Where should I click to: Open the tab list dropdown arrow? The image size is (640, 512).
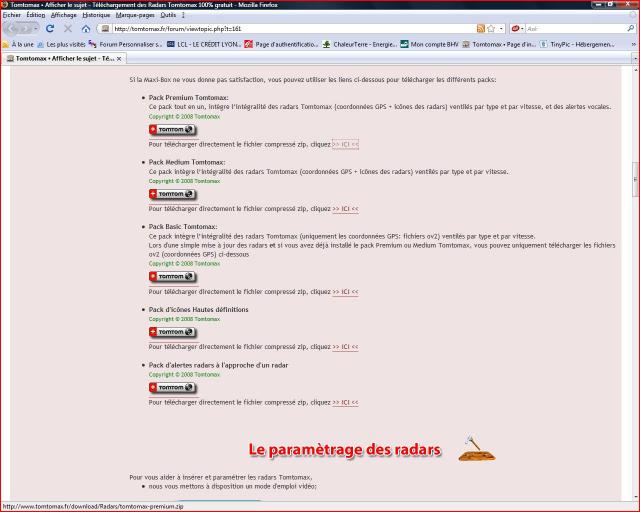pyautogui.click(x=635, y=59)
